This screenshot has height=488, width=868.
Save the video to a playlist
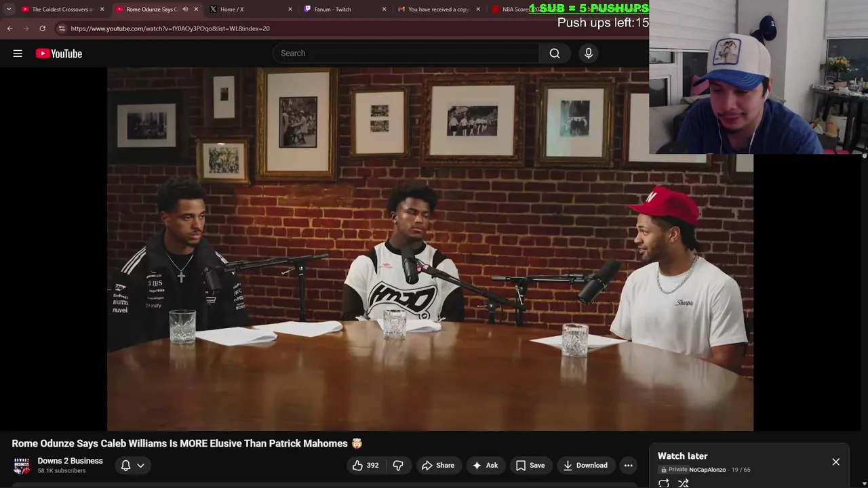(x=530, y=466)
